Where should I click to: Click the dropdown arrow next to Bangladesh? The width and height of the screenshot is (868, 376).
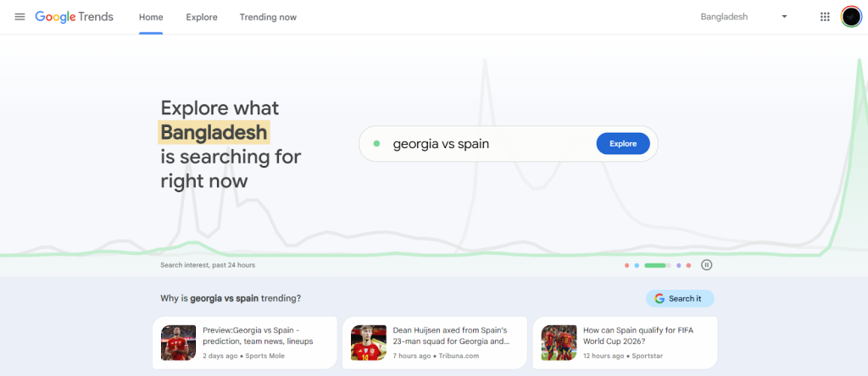(x=784, y=17)
